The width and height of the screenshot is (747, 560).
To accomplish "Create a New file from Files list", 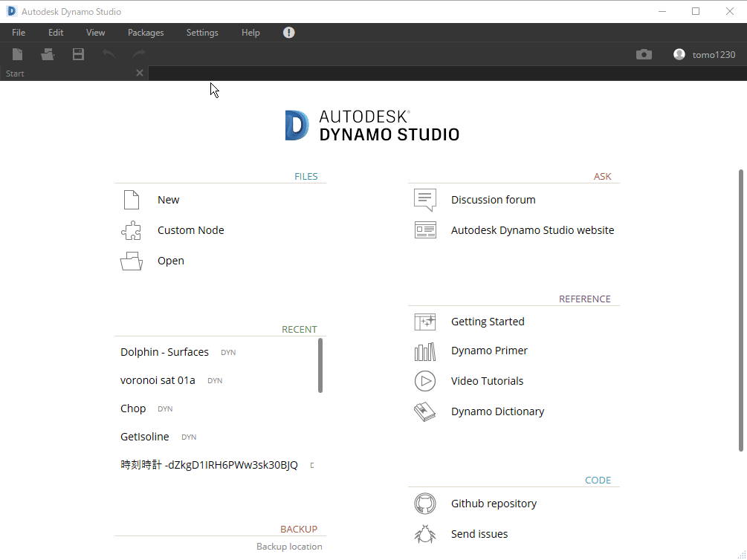I will [x=169, y=200].
